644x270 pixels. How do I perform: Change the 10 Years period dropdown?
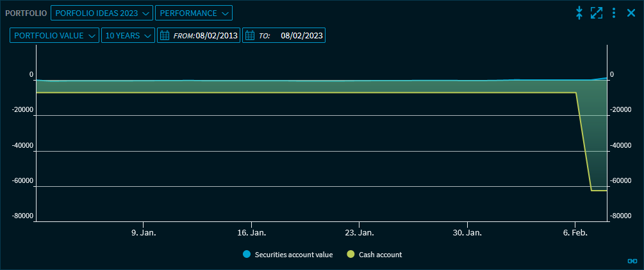(128, 36)
